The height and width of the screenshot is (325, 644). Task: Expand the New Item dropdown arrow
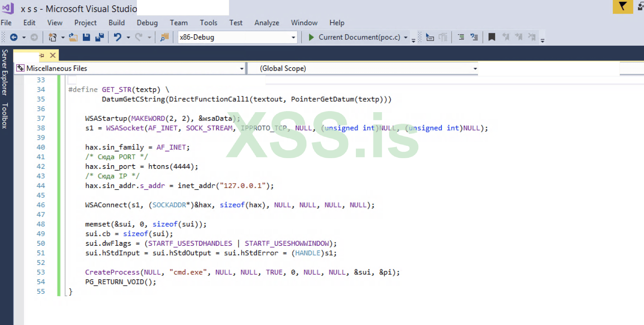(63, 38)
